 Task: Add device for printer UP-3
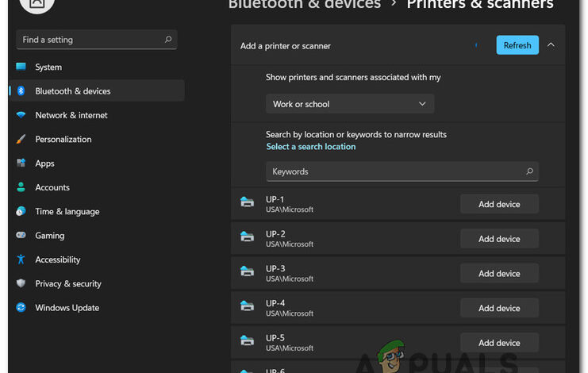tap(499, 274)
